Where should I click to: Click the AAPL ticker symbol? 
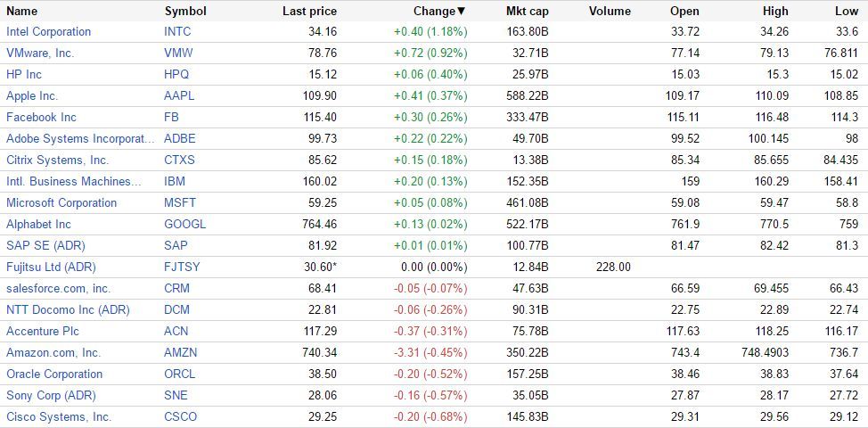point(179,95)
